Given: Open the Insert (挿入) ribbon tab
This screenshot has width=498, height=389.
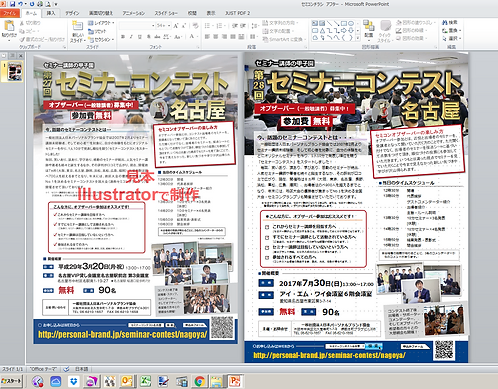Looking at the screenshot, I should 51,13.
